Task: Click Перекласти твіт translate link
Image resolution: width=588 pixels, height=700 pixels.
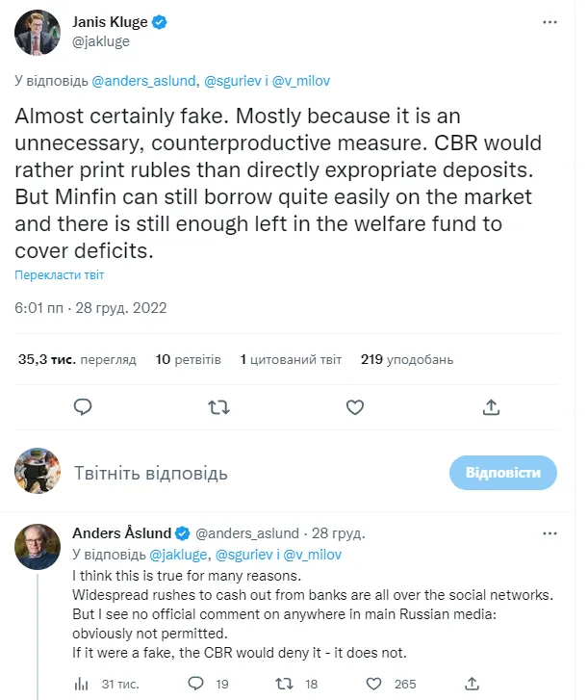Action: [x=59, y=274]
